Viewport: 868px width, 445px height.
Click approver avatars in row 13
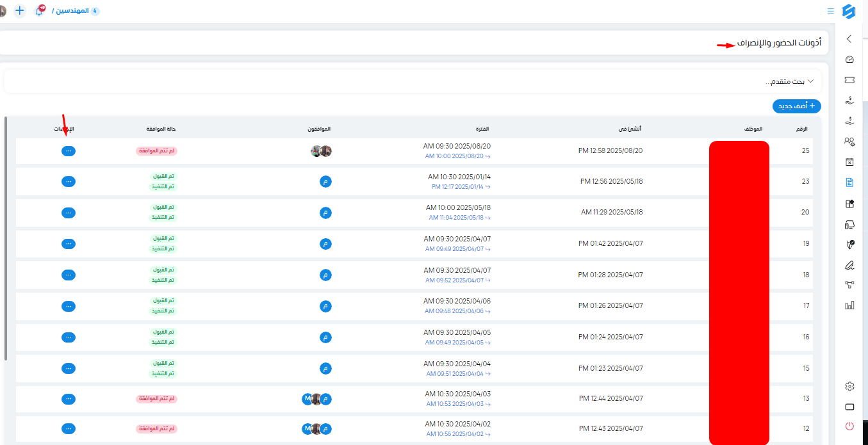pos(316,399)
